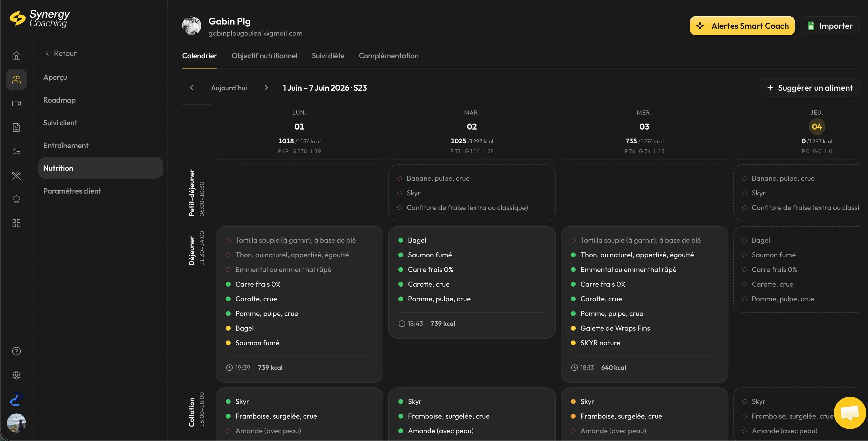Select the clients (people) sidebar icon
The height and width of the screenshot is (441, 868).
pyautogui.click(x=16, y=80)
